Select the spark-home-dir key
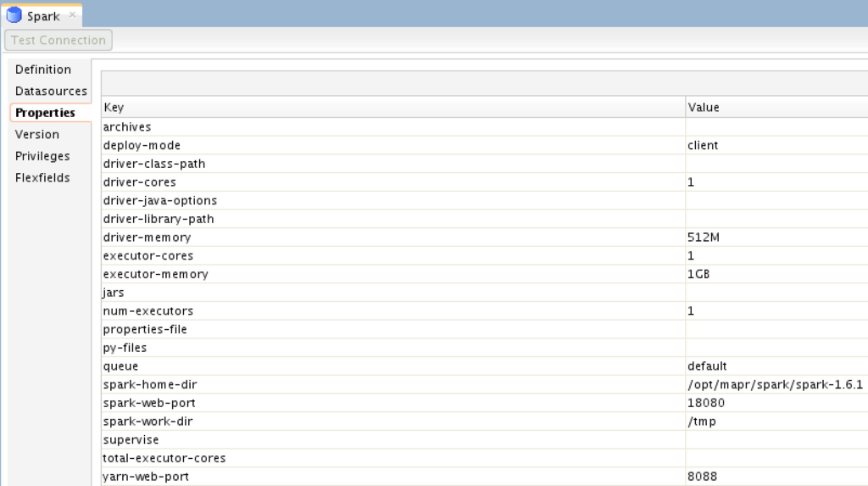Screen dimensions: 868x486 (x=150, y=384)
